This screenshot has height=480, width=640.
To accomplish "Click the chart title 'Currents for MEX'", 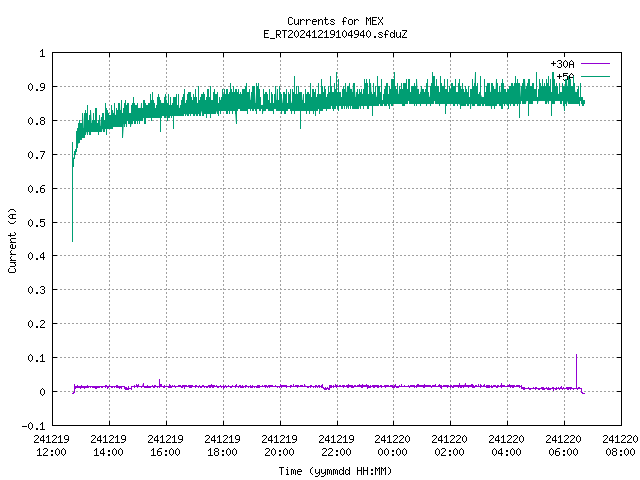I will click(335, 21).
